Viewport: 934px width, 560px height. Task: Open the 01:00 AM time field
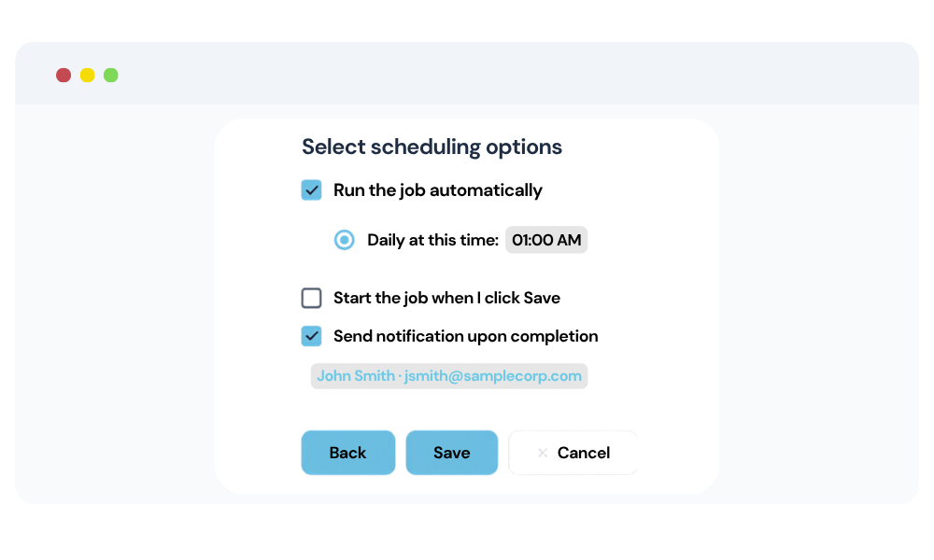tap(546, 240)
